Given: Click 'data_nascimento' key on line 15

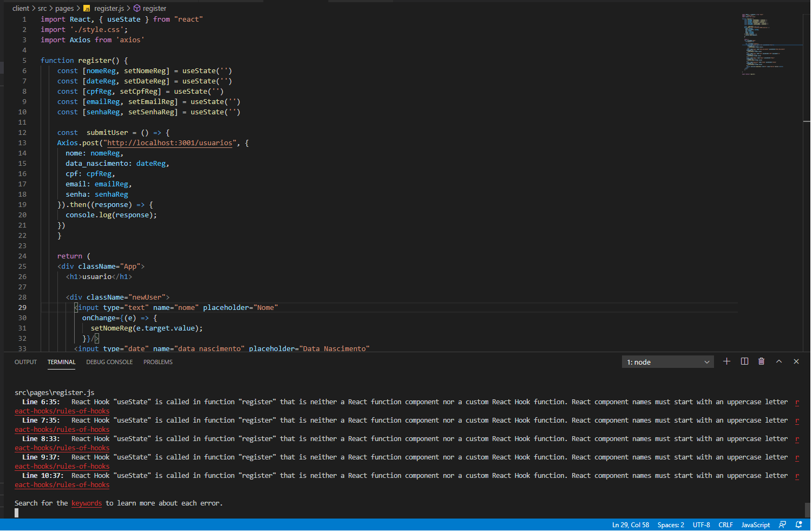Looking at the screenshot, I should tap(97, 164).
